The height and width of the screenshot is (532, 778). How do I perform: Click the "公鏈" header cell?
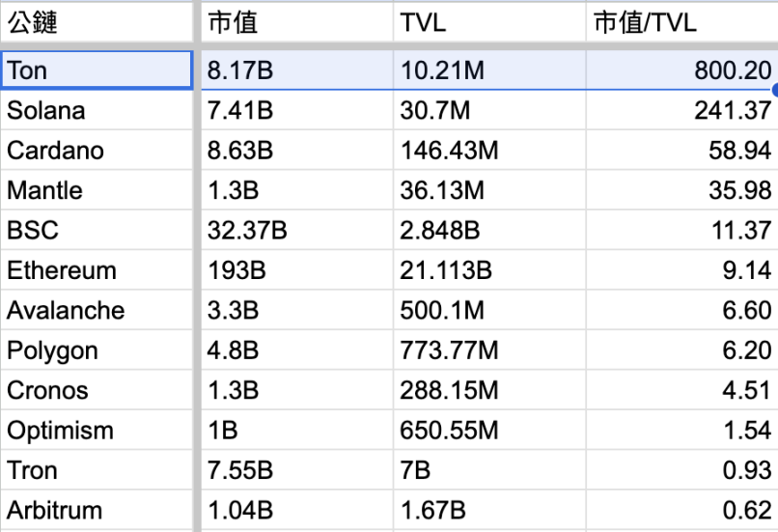97,22
